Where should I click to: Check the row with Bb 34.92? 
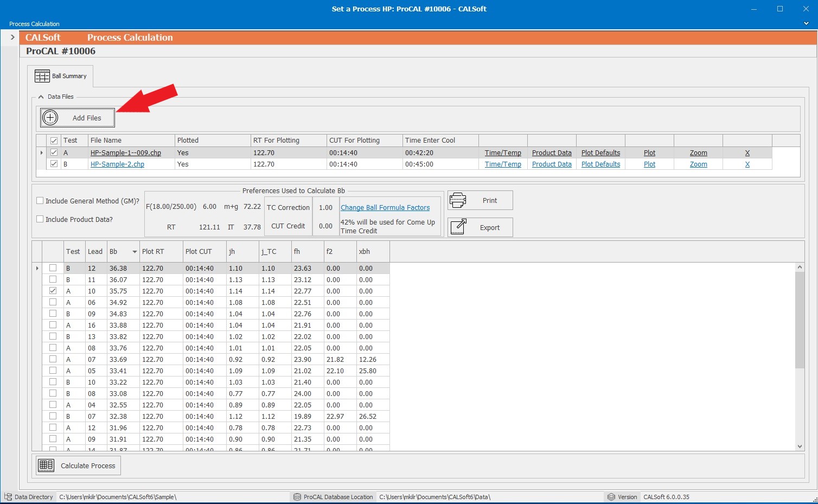click(x=53, y=302)
